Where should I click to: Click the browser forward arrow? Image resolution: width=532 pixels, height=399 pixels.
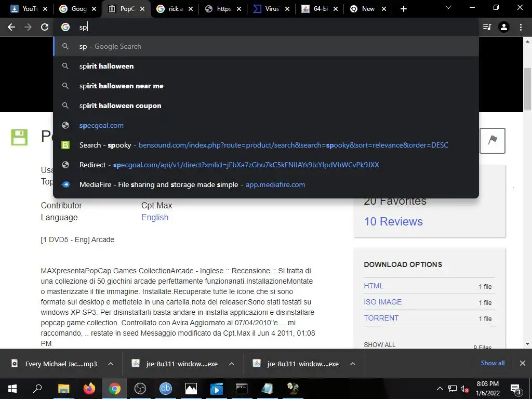(28, 27)
